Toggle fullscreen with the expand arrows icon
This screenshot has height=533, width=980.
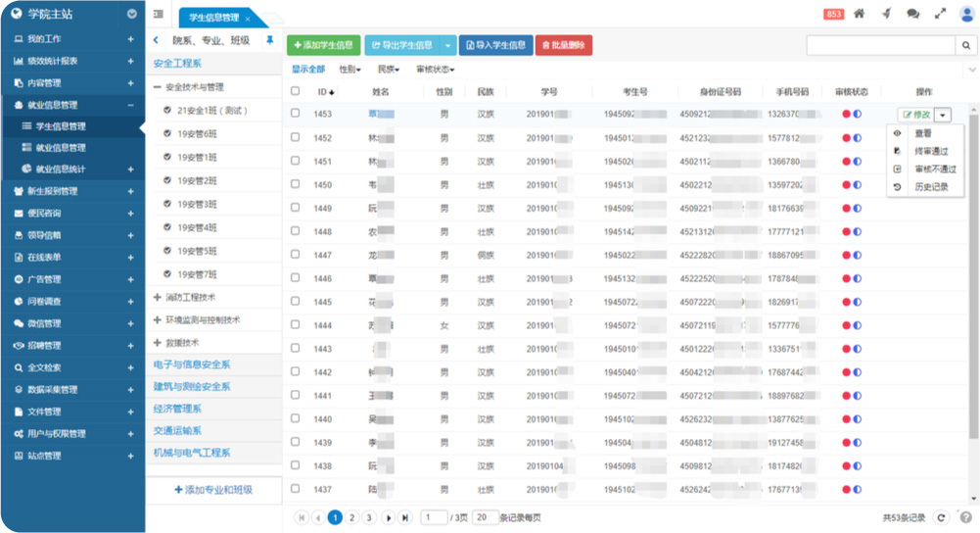click(941, 14)
